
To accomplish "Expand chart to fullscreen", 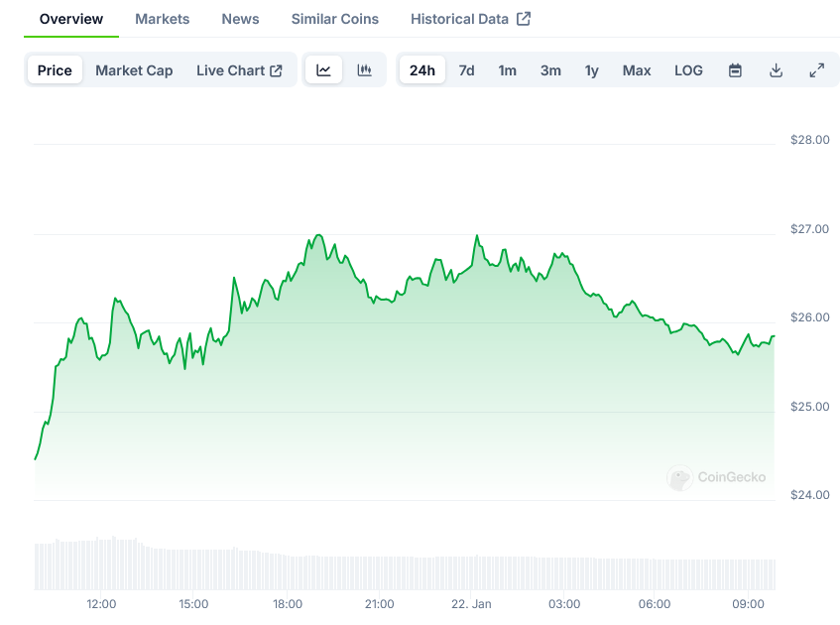I will tap(816, 70).
